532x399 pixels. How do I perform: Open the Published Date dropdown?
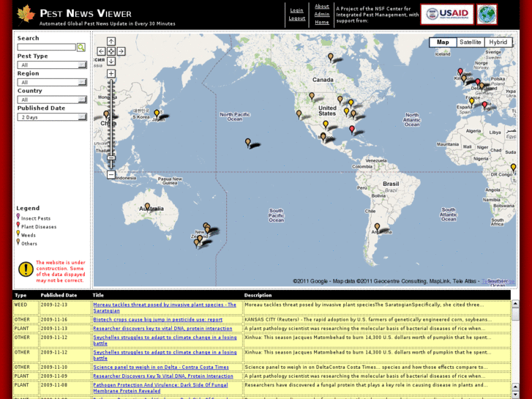pyautogui.click(x=52, y=117)
